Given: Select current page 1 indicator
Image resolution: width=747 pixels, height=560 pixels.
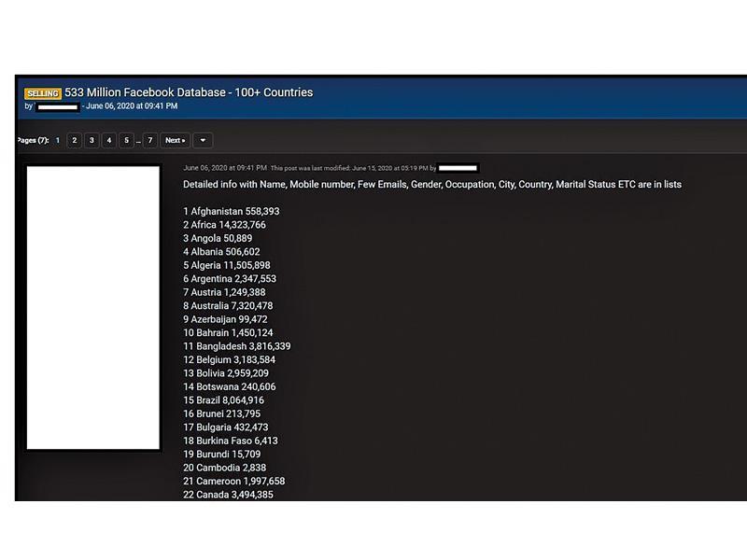Looking at the screenshot, I should click(x=58, y=140).
